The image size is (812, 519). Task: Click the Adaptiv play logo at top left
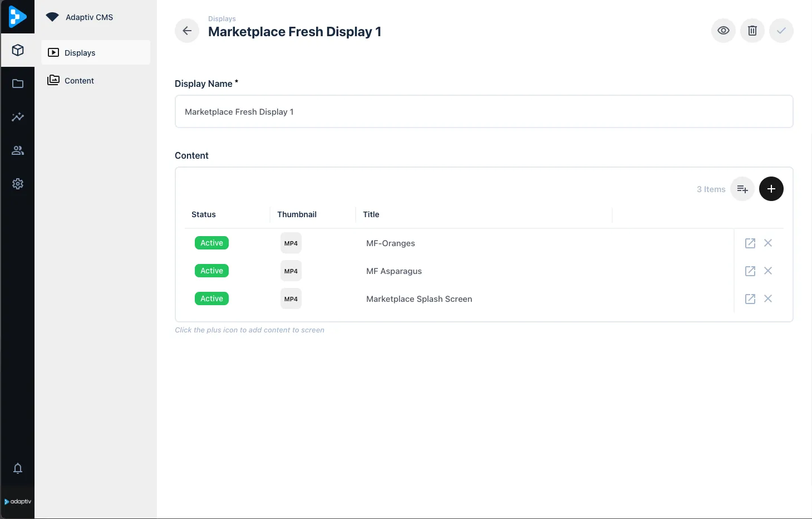[17, 17]
